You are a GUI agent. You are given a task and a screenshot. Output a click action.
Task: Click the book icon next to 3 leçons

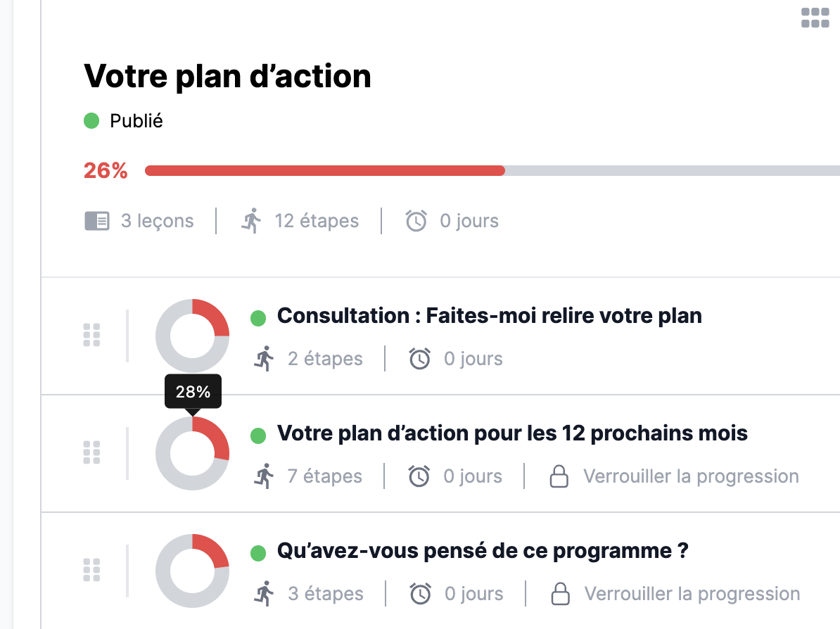(97, 221)
